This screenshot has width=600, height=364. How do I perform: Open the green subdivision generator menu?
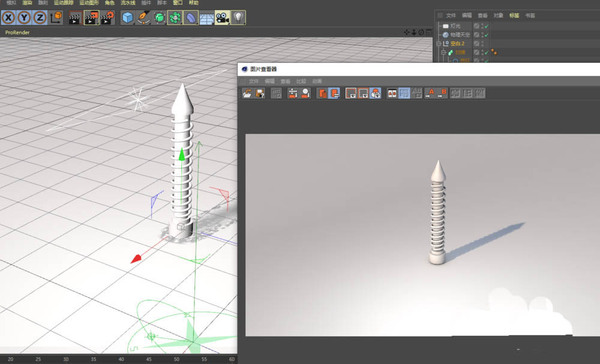coord(159,17)
